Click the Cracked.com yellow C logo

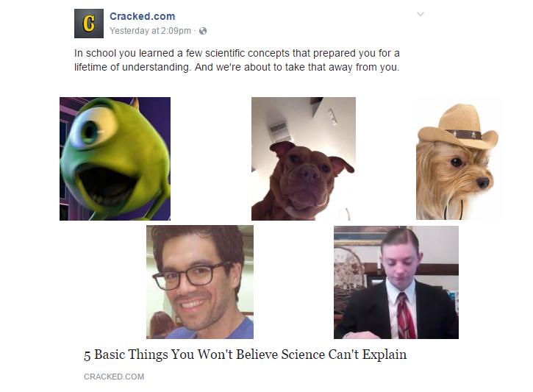(89, 24)
